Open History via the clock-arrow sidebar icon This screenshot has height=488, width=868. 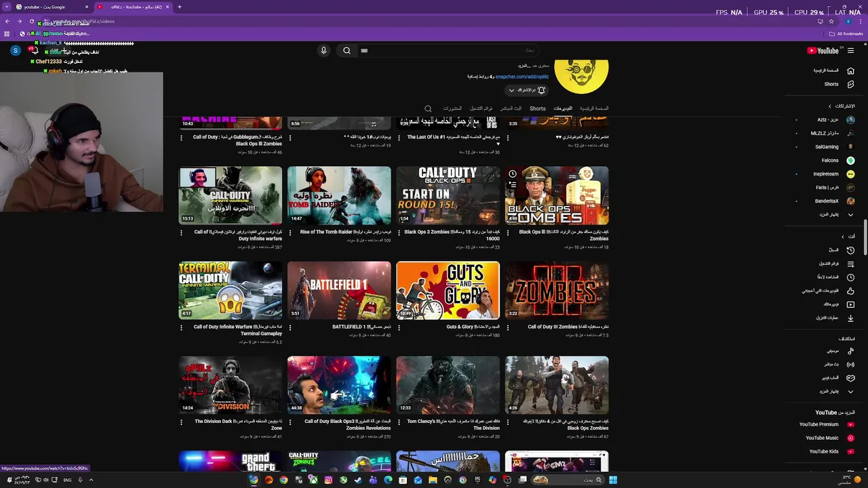click(850, 250)
